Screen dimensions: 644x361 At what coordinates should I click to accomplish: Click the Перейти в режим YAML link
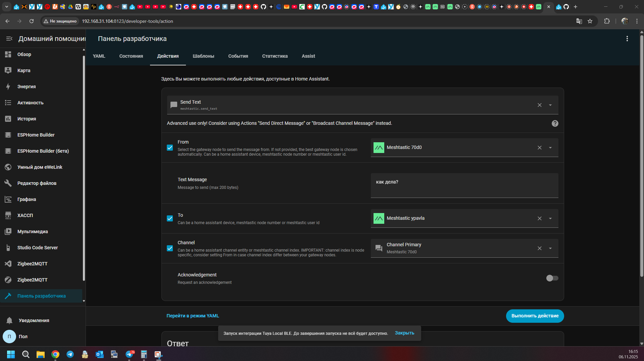pyautogui.click(x=193, y=316)
